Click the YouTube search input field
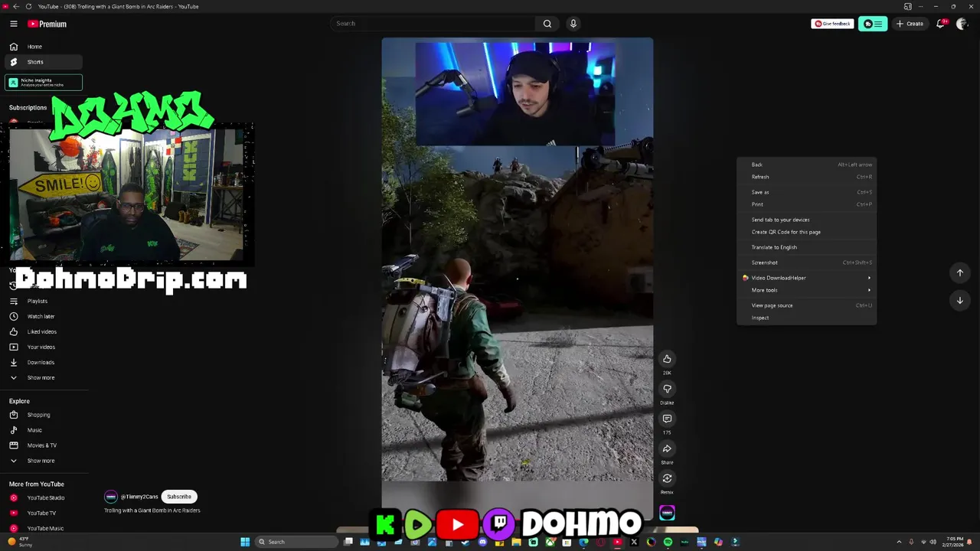The height and width of the screenshot is (551, 980). pos(433,24)
